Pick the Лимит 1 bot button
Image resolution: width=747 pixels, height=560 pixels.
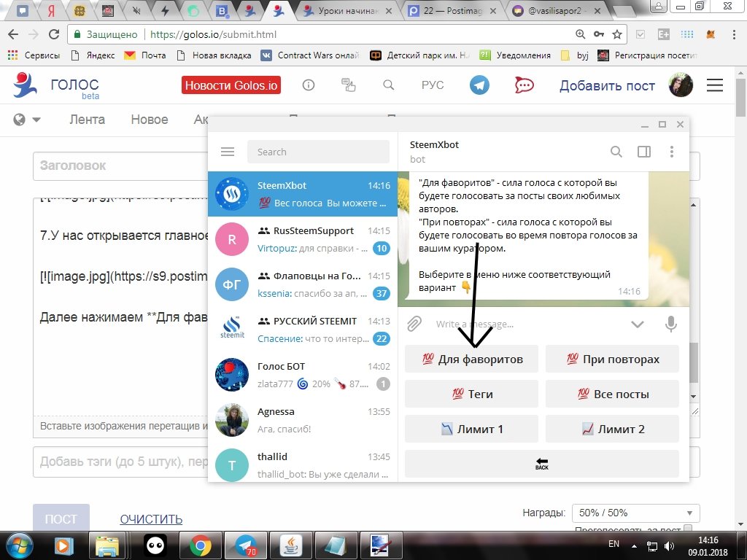click(x=472, y=429)
